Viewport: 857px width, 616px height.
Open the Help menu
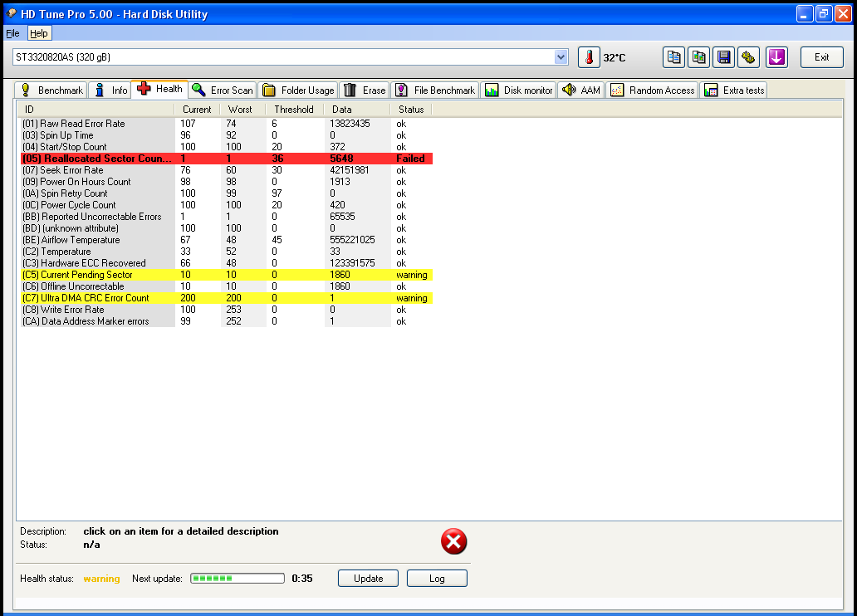click(x=39, y=33)
